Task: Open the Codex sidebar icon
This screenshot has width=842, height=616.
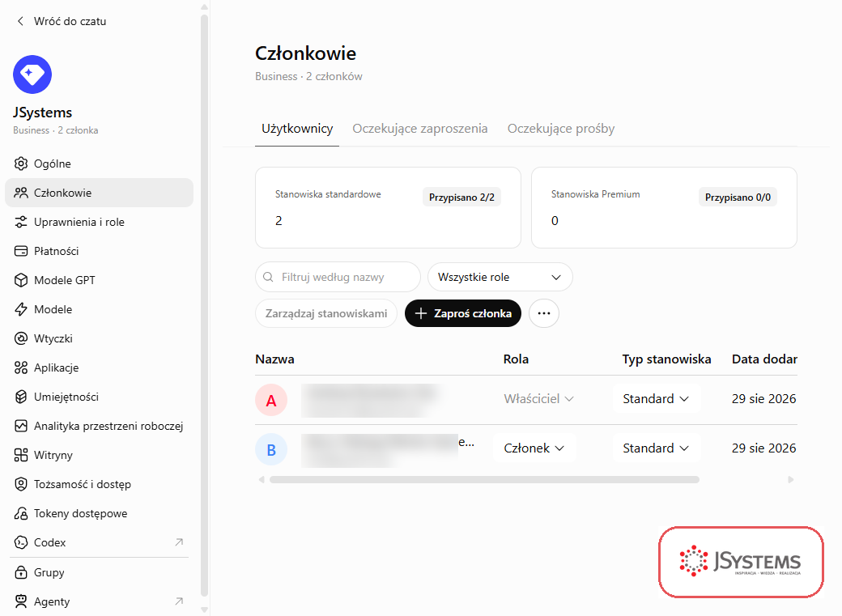Action: [x=21, y=542]
